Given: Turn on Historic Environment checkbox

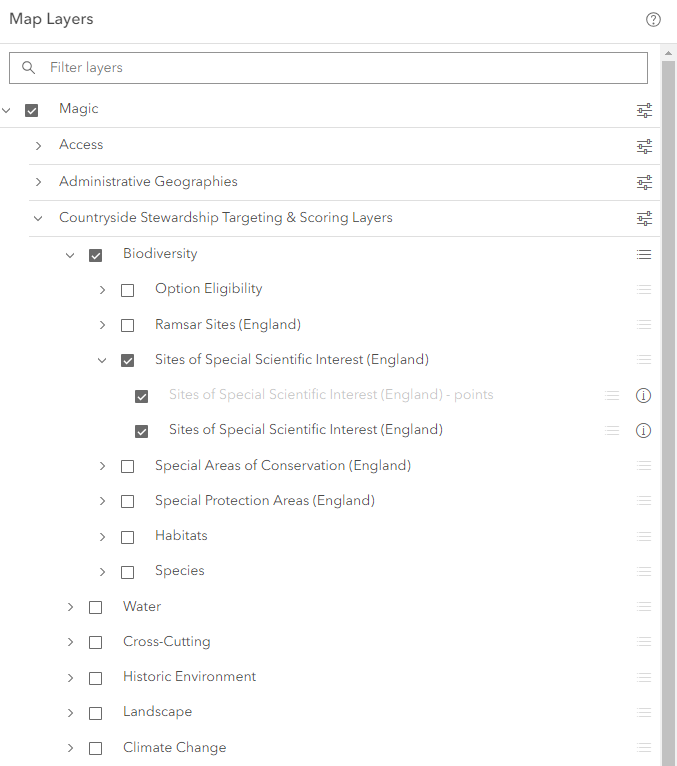Looking at the screenshot, I should [96, 678].
